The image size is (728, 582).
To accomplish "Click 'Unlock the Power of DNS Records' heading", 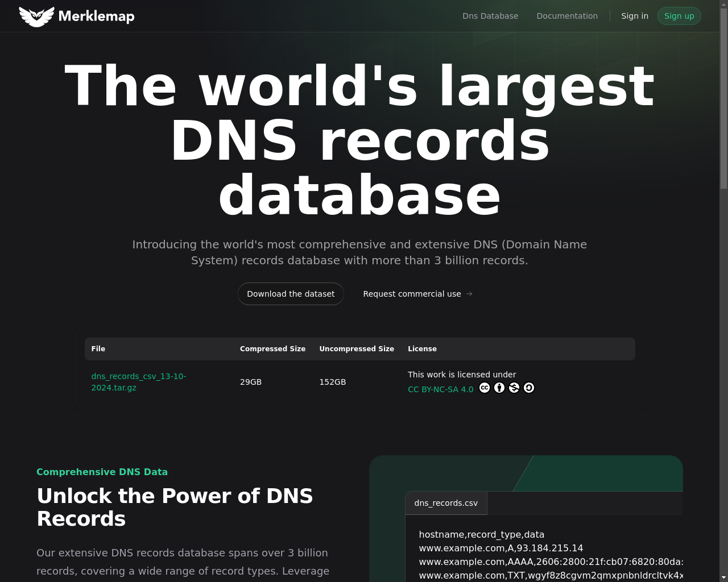I will click(x=175, y=507).
